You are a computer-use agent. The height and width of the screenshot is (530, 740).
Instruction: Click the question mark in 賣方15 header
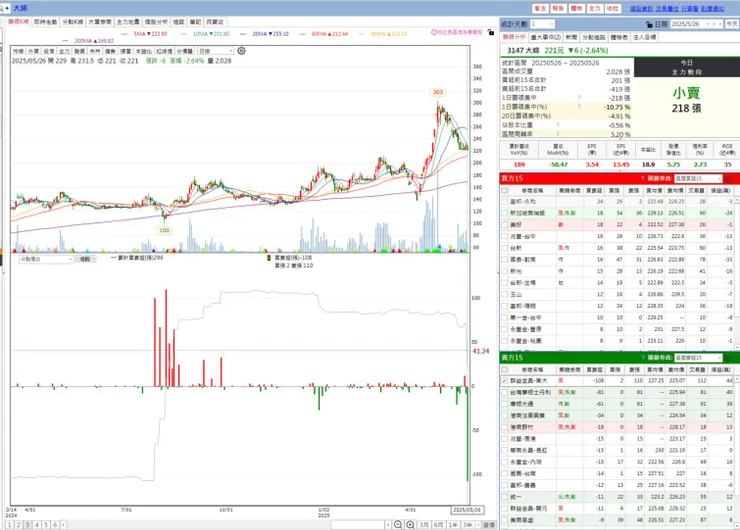click(642, 358)
